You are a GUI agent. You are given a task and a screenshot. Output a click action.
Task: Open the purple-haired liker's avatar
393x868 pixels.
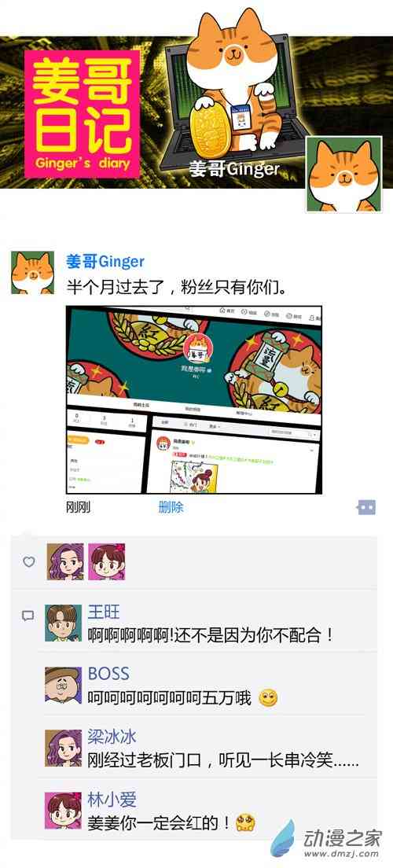(x=65, y=562)
